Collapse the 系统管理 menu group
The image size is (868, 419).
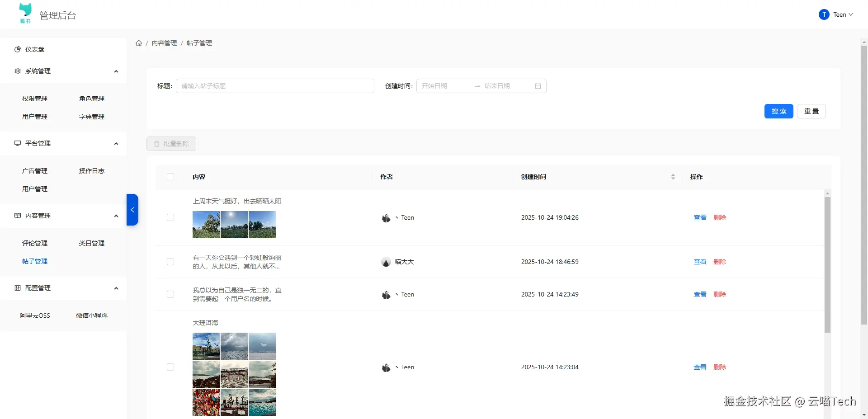116,71
